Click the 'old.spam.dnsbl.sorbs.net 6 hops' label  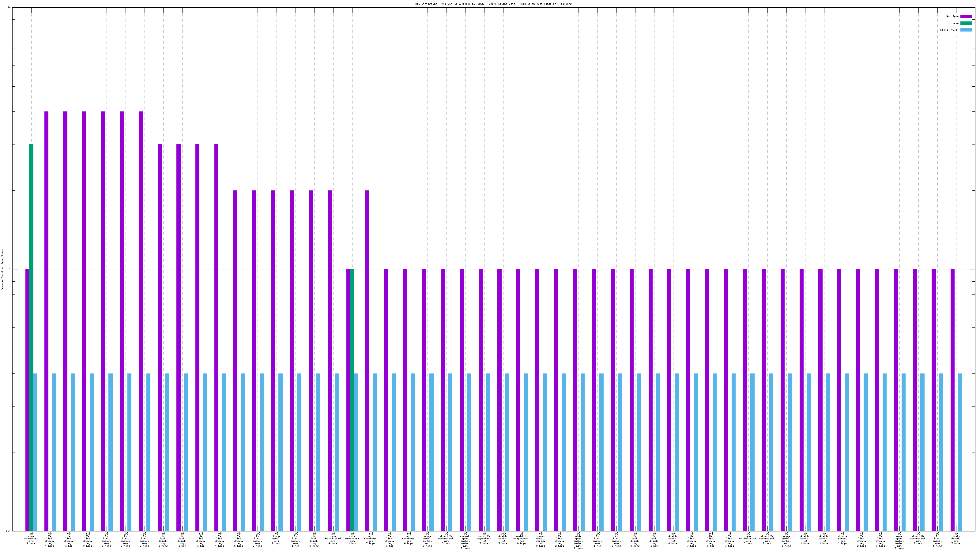tap(578, 541)
